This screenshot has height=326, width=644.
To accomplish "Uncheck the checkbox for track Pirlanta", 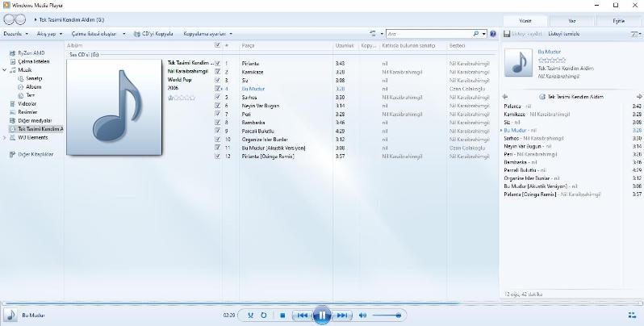I will [x=218, y=62].
